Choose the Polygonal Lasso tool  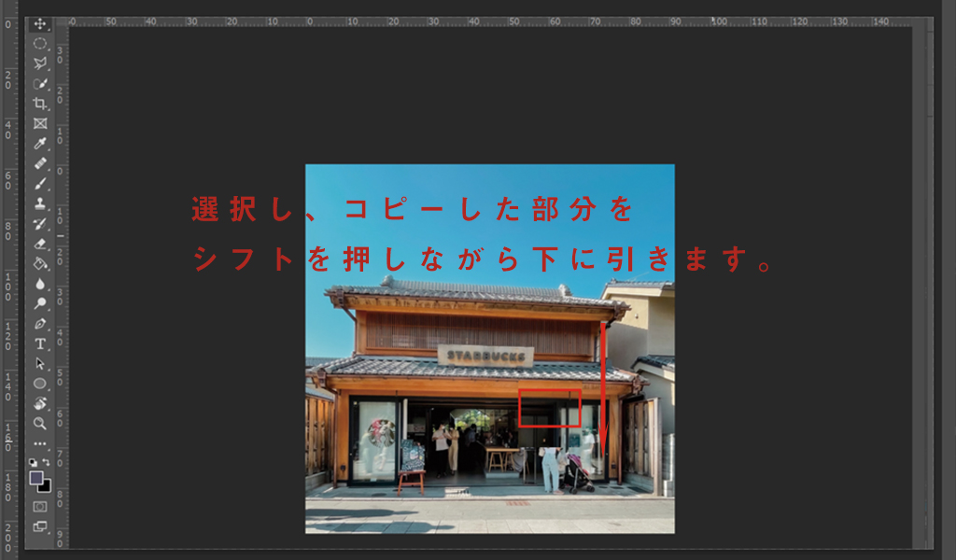pos(40,63)
